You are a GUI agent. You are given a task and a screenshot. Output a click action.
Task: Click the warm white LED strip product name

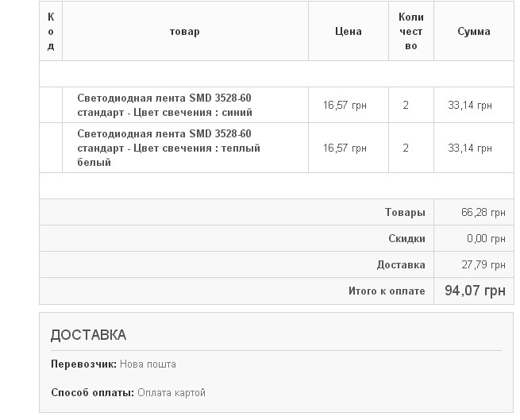(x=168, y=148)
